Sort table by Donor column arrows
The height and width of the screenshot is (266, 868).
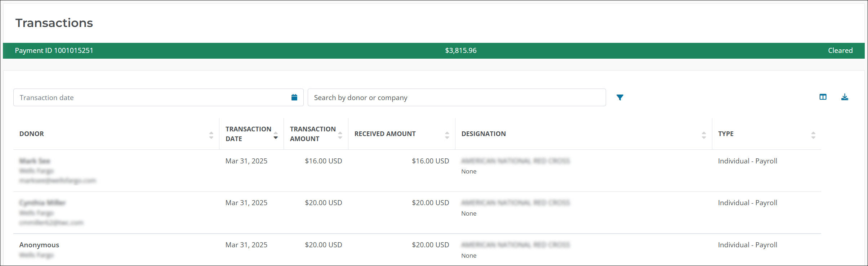(x=211, y=135)
